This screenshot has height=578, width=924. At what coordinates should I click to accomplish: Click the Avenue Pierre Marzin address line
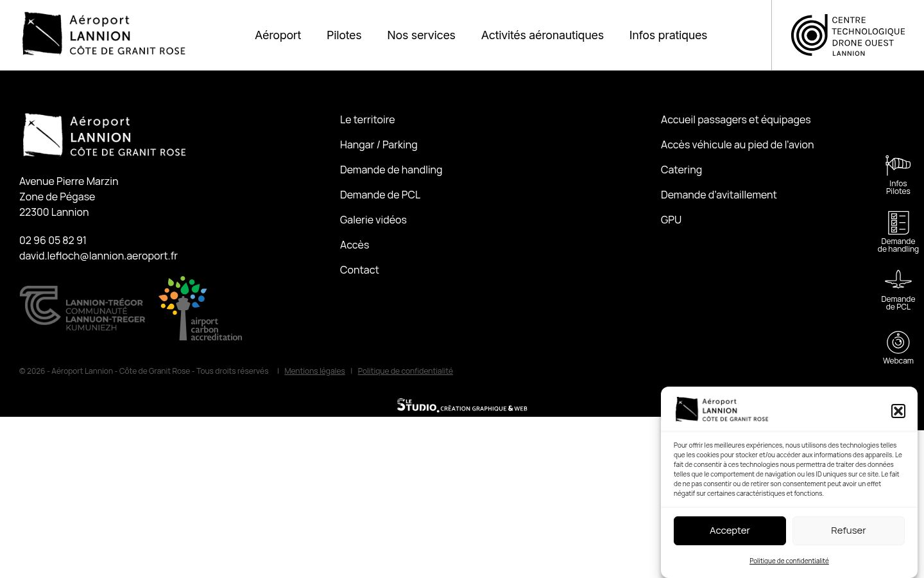(x=69, y=181)
